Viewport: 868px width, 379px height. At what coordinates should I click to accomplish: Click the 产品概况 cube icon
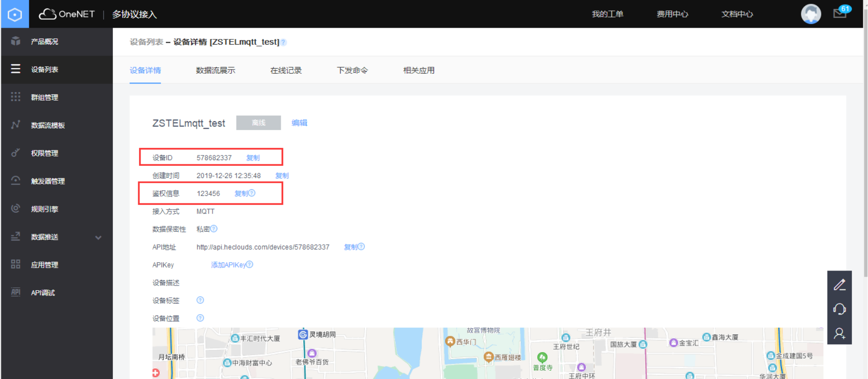pos(16,41)
